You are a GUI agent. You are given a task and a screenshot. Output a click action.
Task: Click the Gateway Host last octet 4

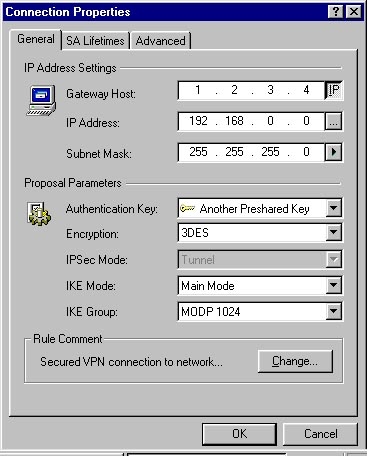coord(306,90)
